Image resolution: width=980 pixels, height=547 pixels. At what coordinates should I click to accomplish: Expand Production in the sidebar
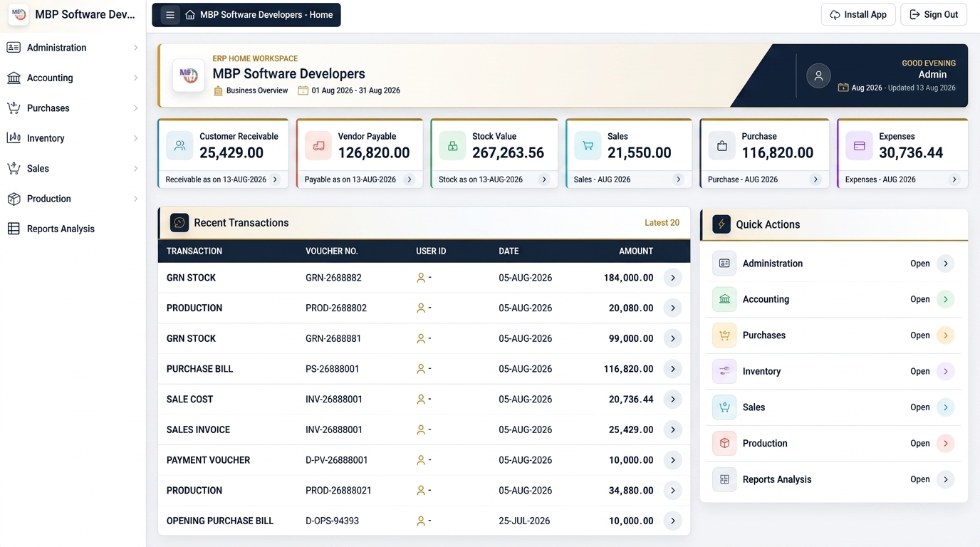coord(73,199)
